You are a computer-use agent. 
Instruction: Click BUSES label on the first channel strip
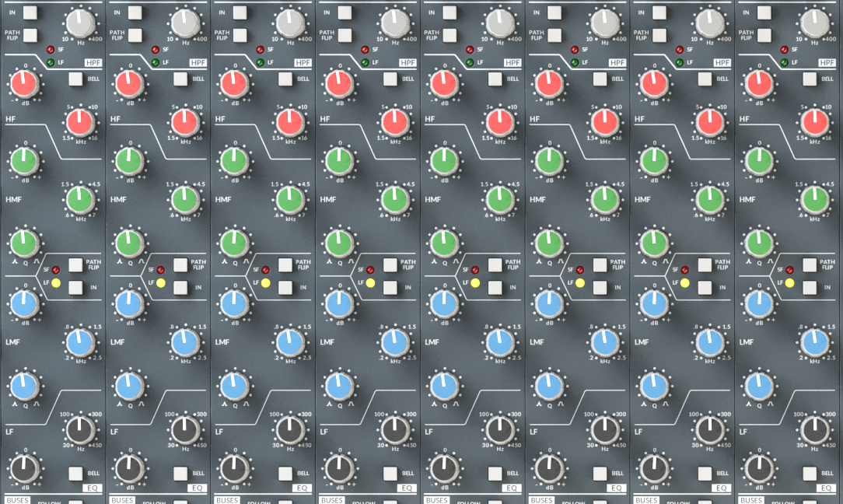coord(16,500)
